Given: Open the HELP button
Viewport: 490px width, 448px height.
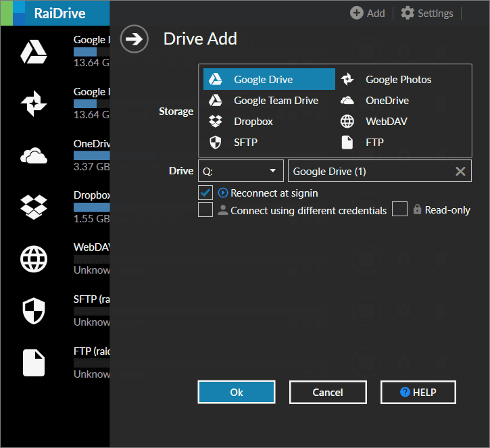Looking at the screenshot, I should point(418,392).
